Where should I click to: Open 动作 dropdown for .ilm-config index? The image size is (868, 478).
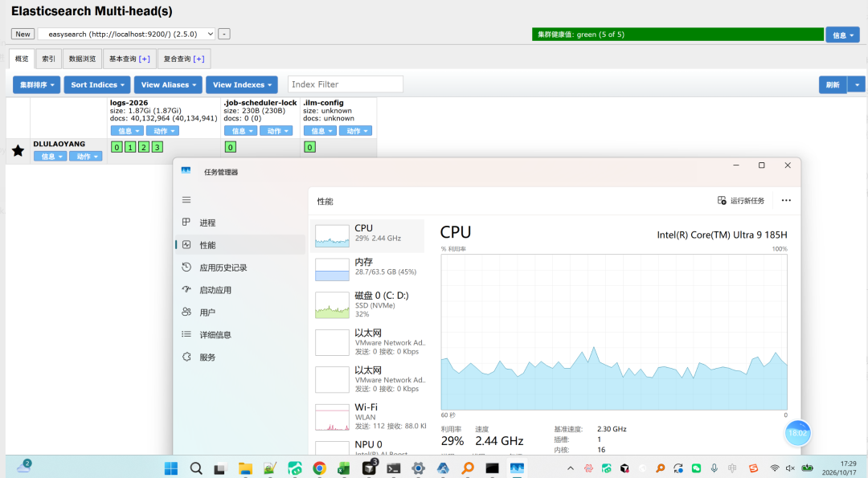coord(356,131)
